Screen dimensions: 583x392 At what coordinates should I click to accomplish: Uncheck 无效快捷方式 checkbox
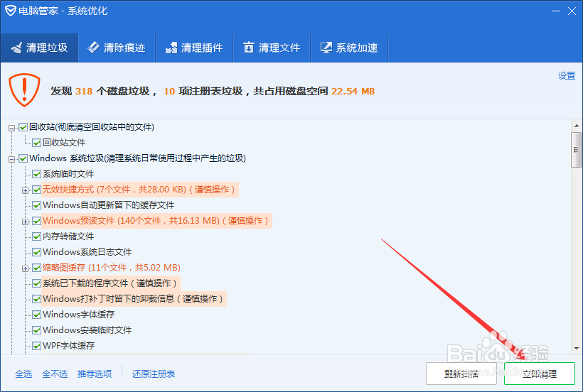point(36,190)
